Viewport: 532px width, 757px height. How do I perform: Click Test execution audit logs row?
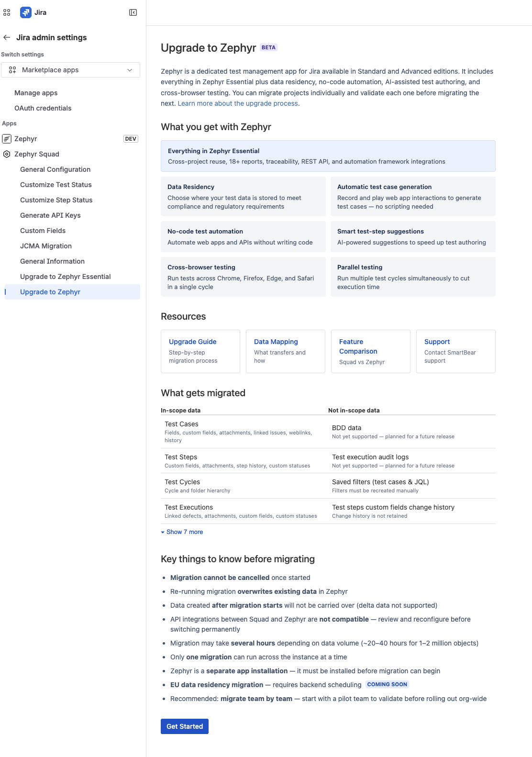click(412, 461)
